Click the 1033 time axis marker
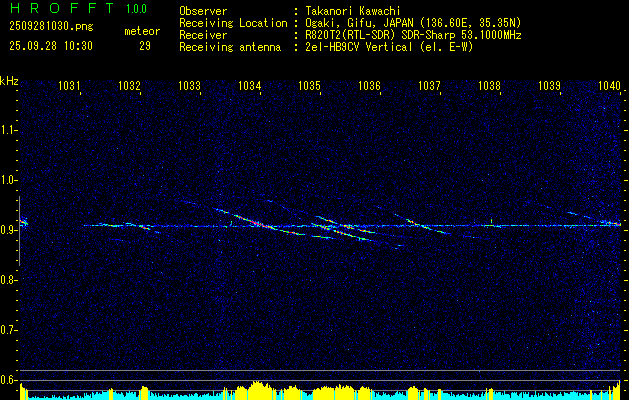The width and height of the screenshot is (629, 400). (x=189, y=85)
